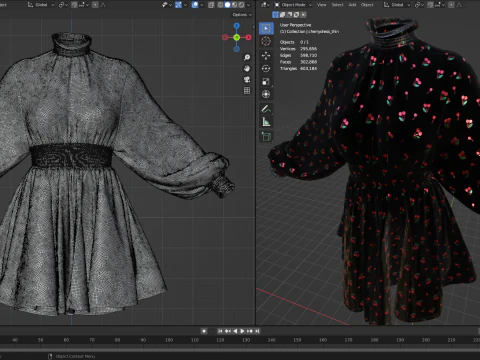Switch left viewport to solid shading
The width and height of the screenshot is (480, 360).
click(227, 5)
